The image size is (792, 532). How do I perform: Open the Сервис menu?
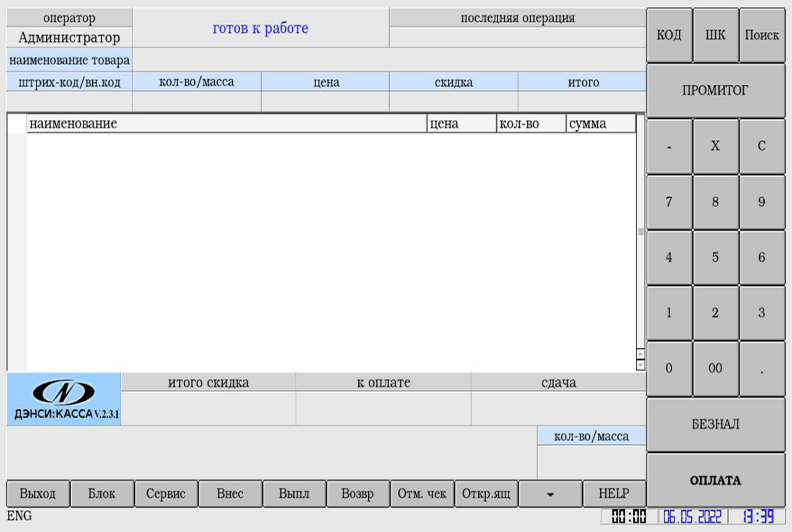166,494
